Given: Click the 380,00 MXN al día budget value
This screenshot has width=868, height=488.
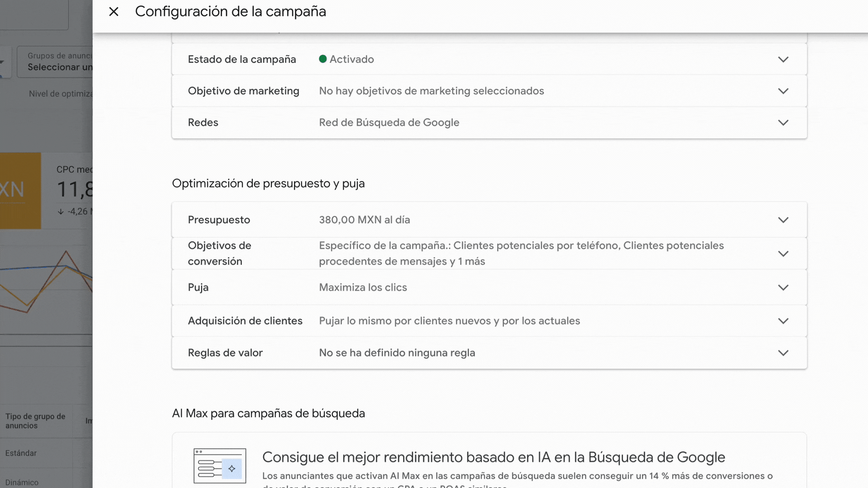Looking at the screenshot, I should pos(364,220).
